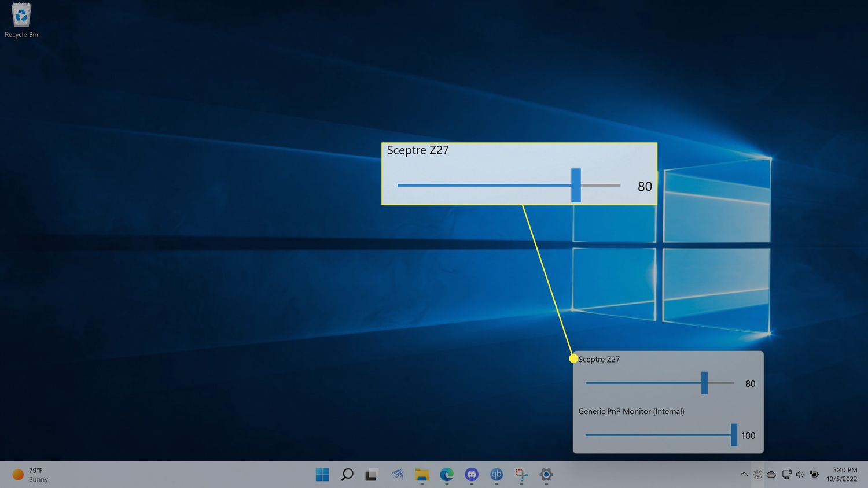Click the battery icon in system tray
This screenshot has width=868, height=488.
pyautogui.click(x=814, y=475)
